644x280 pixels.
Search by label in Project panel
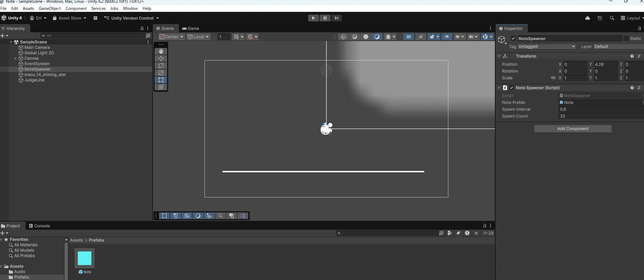click(x=459, y=233)
